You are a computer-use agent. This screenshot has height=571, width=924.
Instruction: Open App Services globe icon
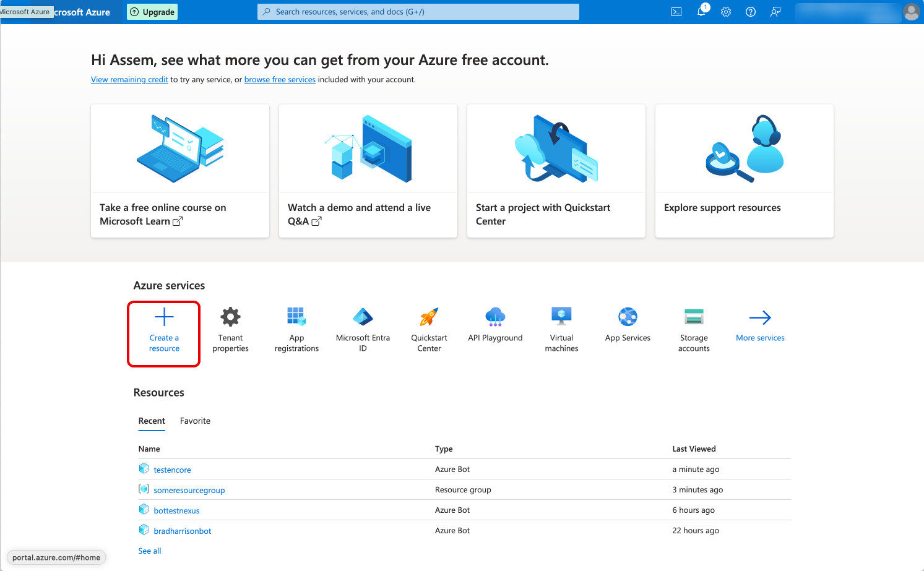628,317
